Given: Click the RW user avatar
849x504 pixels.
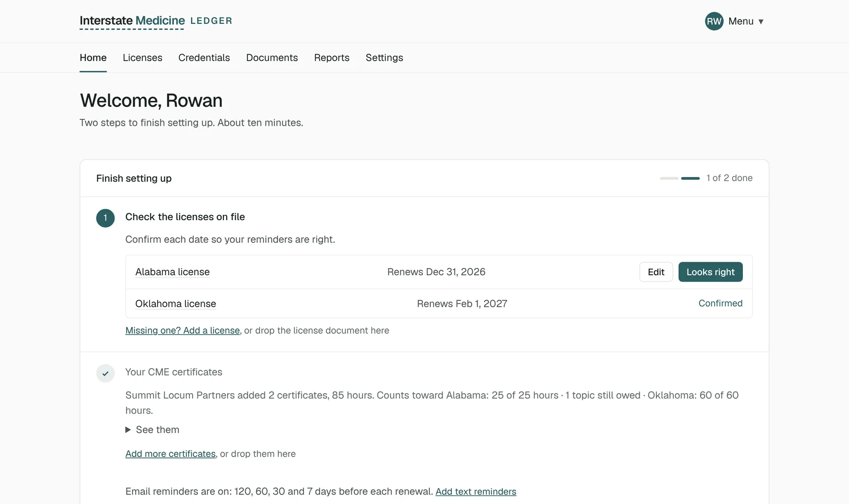Looking at the screenshot, I should 714,21.
